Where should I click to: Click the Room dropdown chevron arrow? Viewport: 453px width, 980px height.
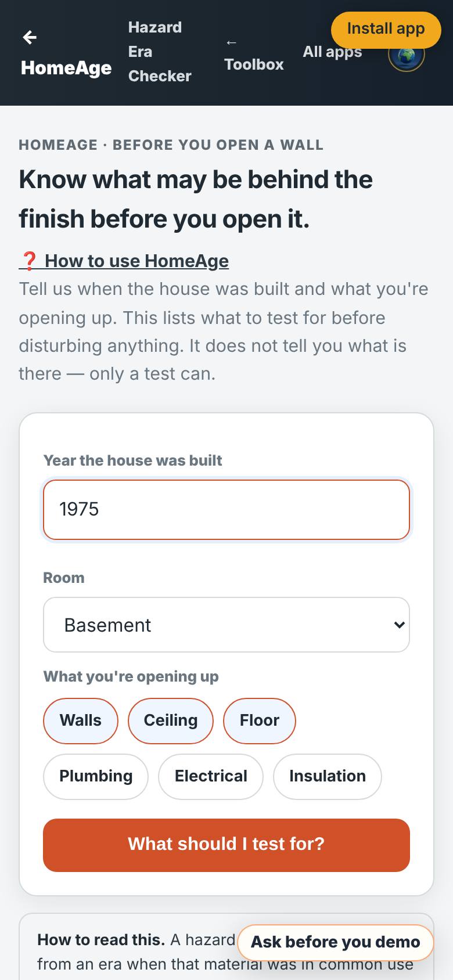[399, 625]
